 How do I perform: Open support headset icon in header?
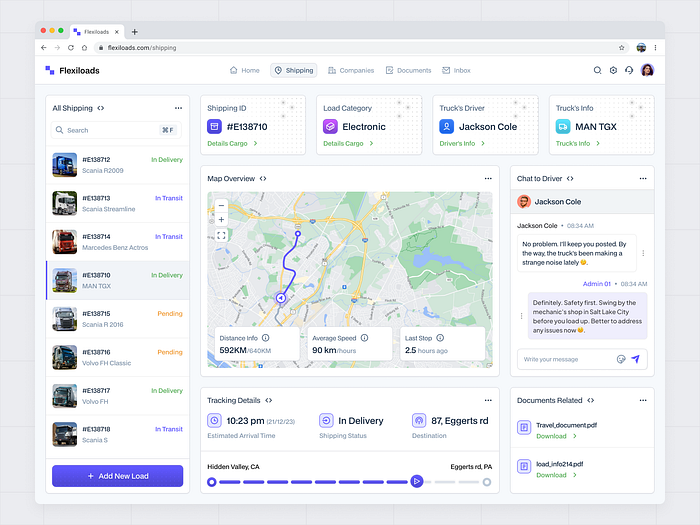[629, 71]
